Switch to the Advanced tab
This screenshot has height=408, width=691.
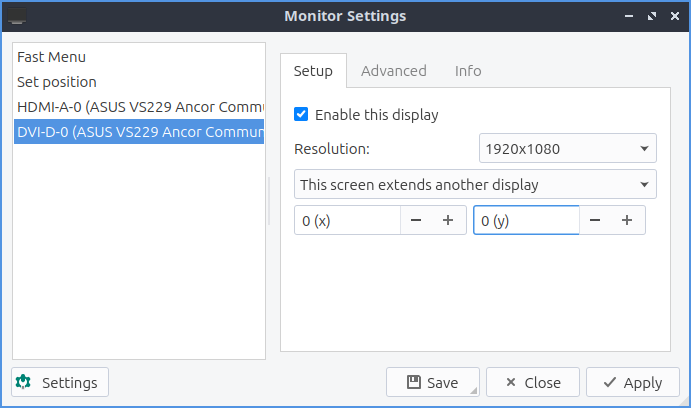(394, 71)
